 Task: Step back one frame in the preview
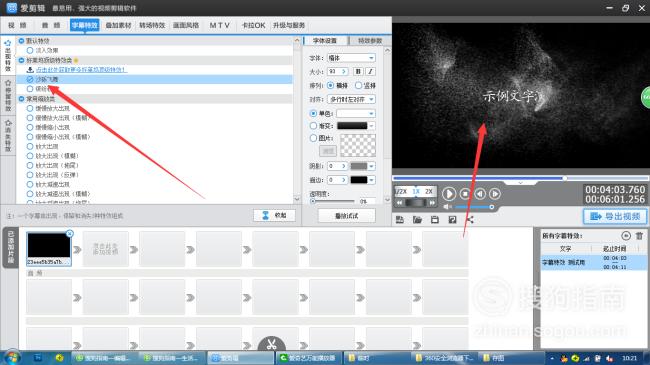pos(480,194)
